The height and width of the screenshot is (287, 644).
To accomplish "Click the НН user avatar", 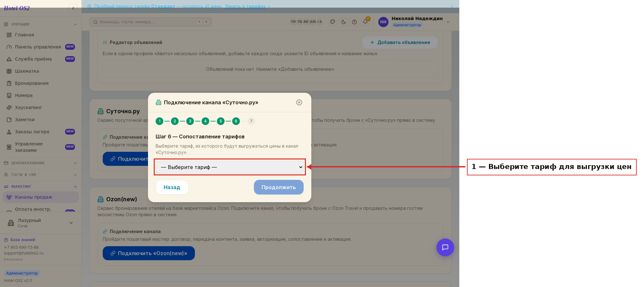I will pyautogui.click(x=383, y=22).
